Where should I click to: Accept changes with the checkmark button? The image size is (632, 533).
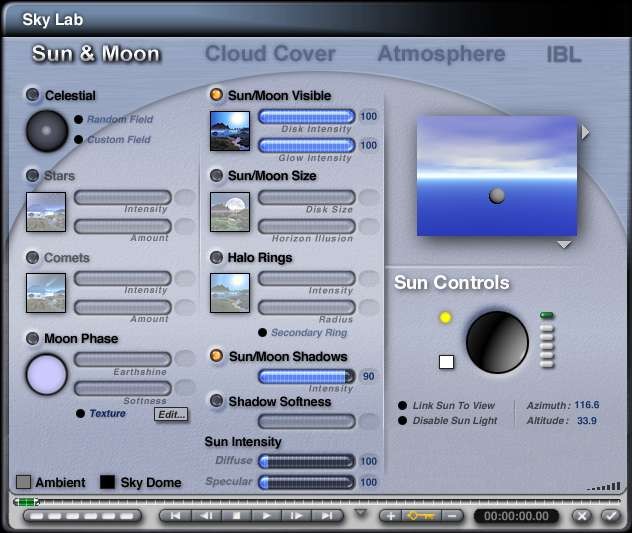point(610,516)
